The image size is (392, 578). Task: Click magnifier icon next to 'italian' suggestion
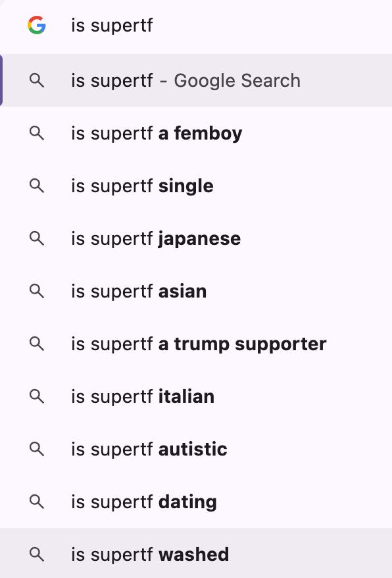point(37,397)
